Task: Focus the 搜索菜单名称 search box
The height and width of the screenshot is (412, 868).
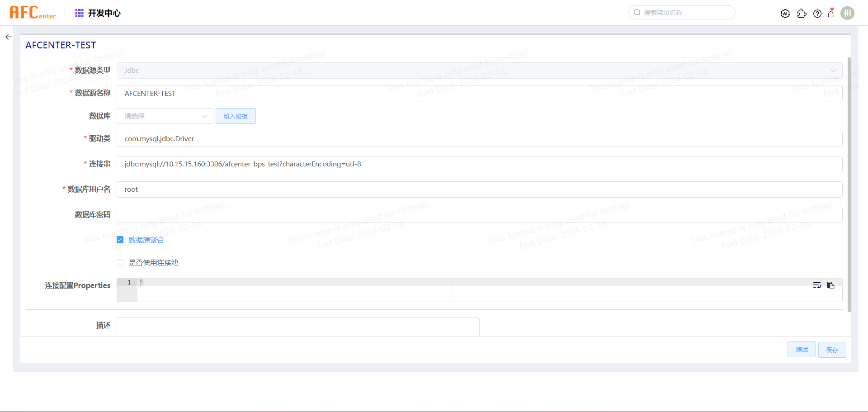Action: pyautogui.click(x=682, y=13)
